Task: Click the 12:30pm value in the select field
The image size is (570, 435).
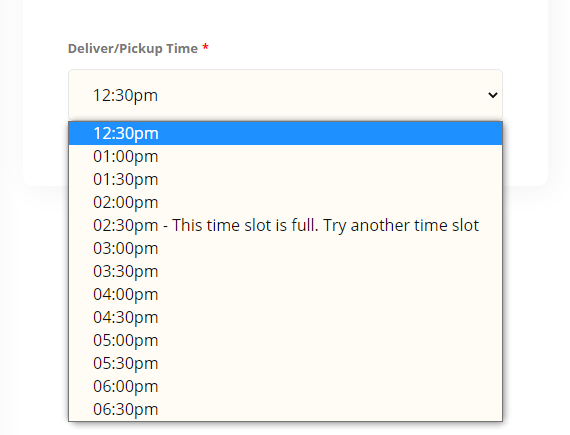Action: tap(125, 95)
